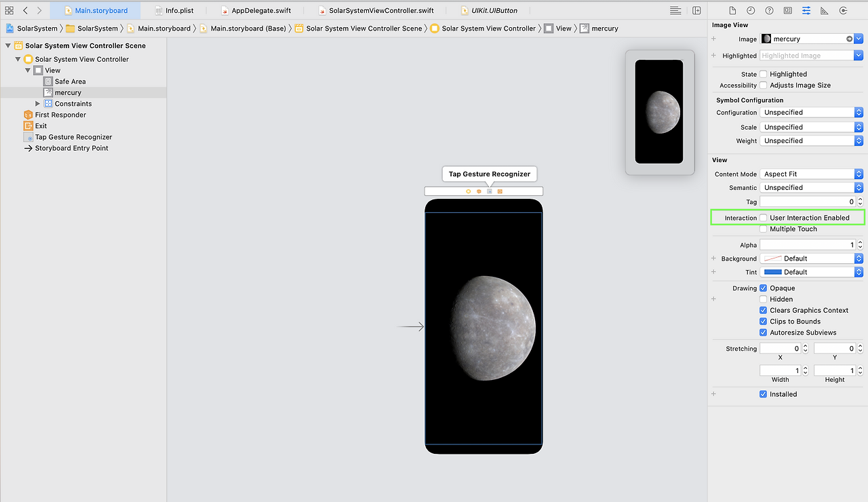Show the File inspector

pos(732,11)
